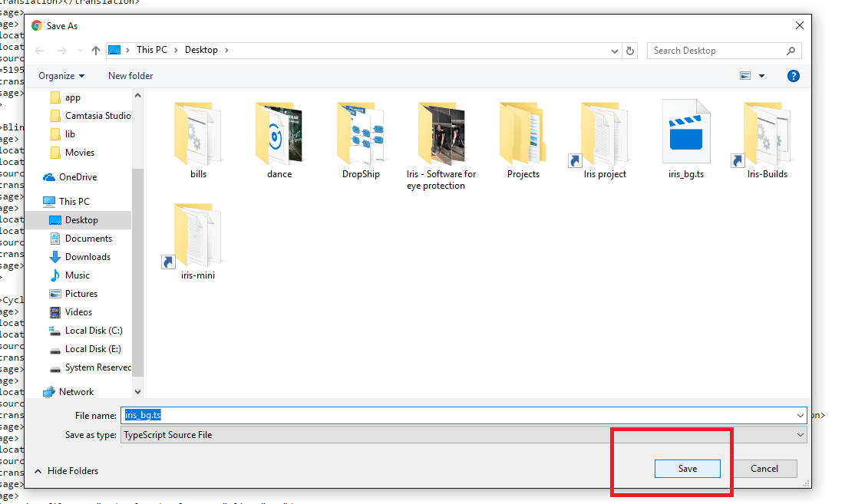Open the DropShip folder
Viewport: 855px width, 504px height.
(361, 140)
